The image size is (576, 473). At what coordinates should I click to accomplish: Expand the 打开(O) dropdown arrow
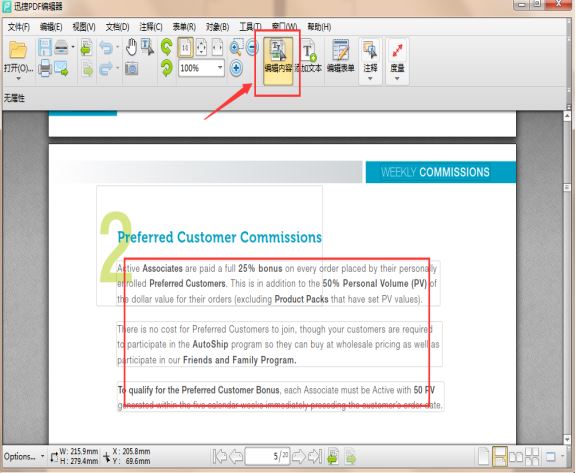point(18,78)
